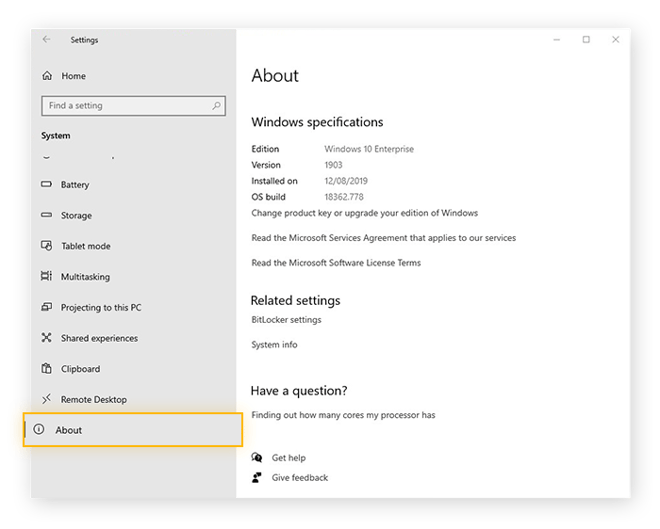Image resolution: width=660 pixels, height=529 pixels.
Task: Click the Give feedback person icon
Action: point(257,477)
